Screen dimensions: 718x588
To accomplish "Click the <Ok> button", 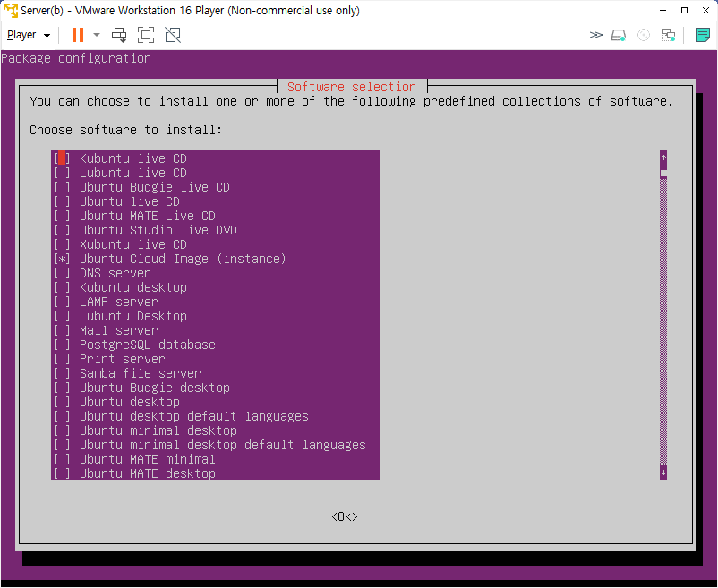I will click(x=345, y=516).
